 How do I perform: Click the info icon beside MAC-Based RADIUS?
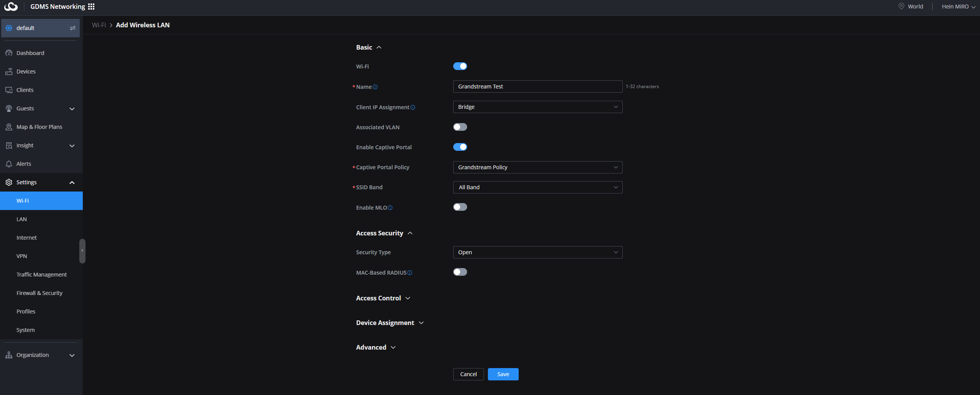pyautogui.click(x=410, y=273)
